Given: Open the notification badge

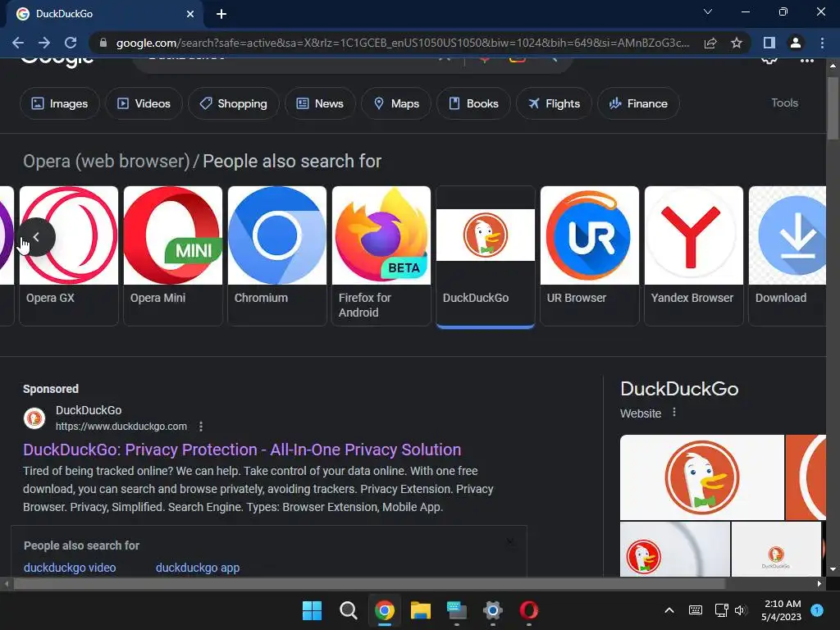Looking at the screenshot, I should coord(817,610).
